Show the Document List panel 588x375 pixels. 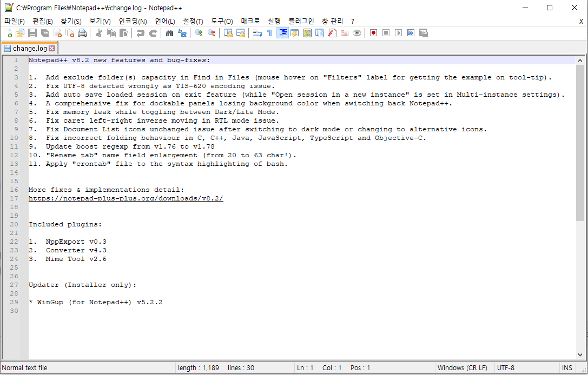click(x=320, y=33)
